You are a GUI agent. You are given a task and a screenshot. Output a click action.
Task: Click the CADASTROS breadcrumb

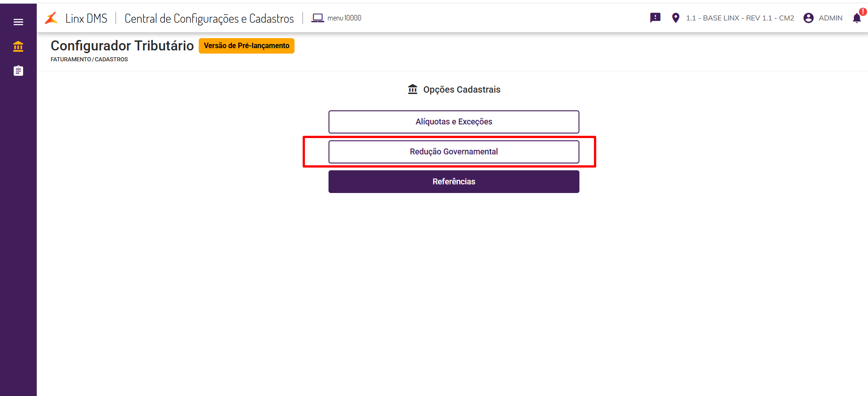pos(111,59)
